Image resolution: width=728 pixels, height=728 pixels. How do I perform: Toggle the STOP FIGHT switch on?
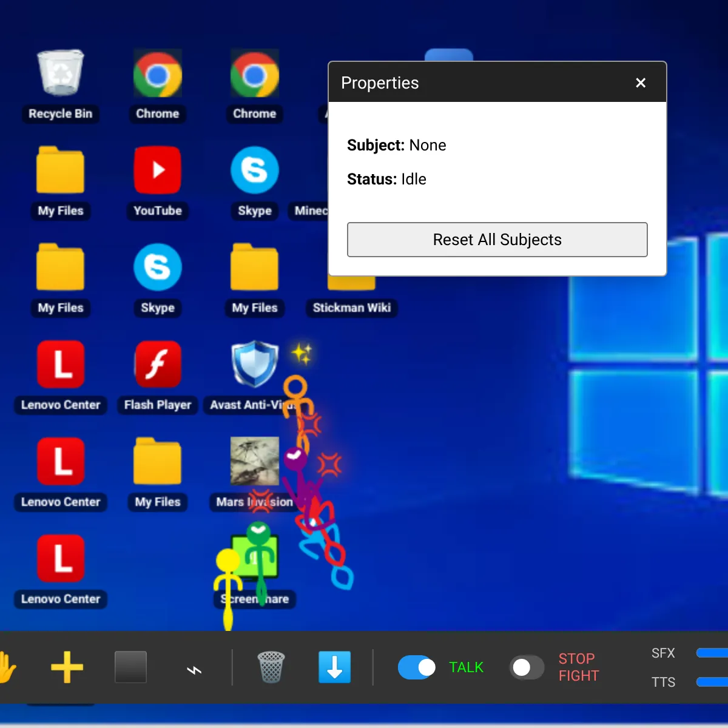(527, 667)
